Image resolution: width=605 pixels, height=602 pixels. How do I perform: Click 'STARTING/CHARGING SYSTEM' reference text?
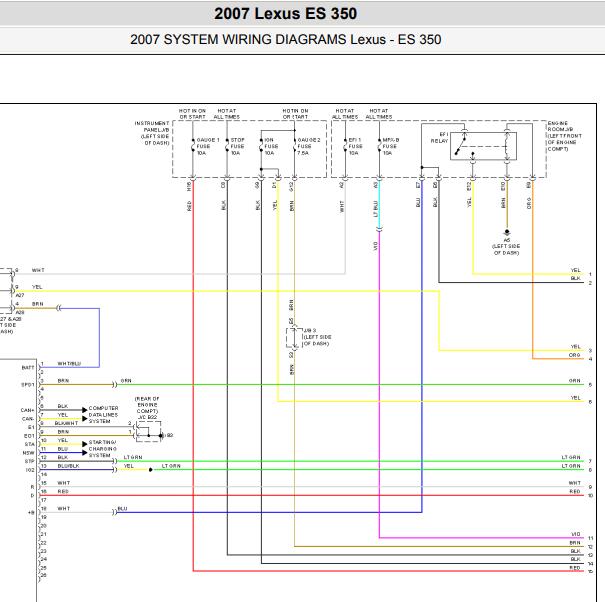pos(102,448)
